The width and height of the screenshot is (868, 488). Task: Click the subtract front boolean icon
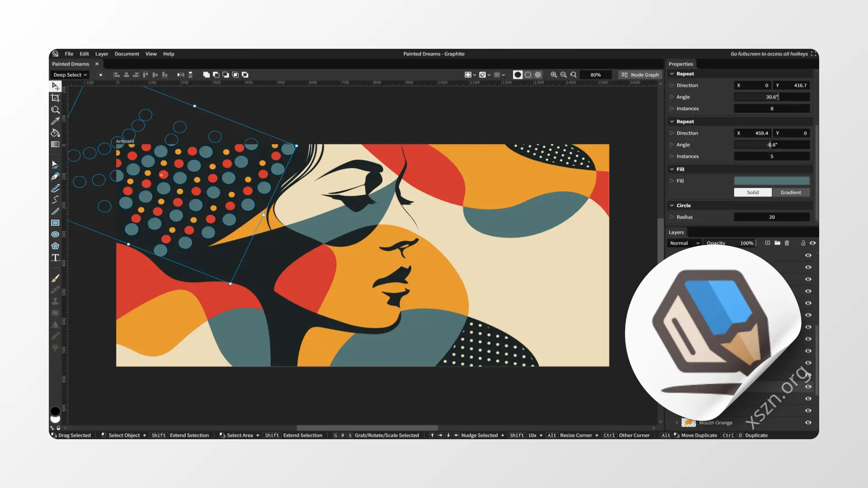pyautogui.click(x=216, y=75)
